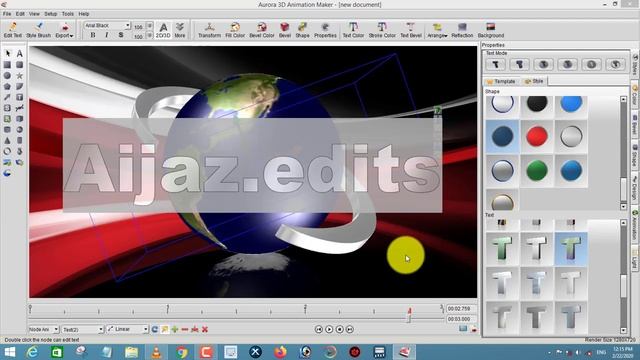Open the Help menu

click(x=84, y=14)
